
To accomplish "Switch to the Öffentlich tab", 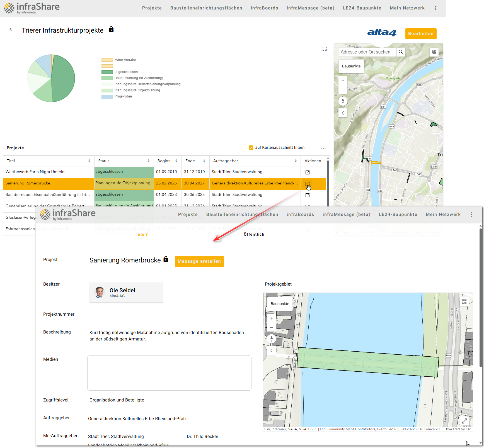I will (254, 234).
